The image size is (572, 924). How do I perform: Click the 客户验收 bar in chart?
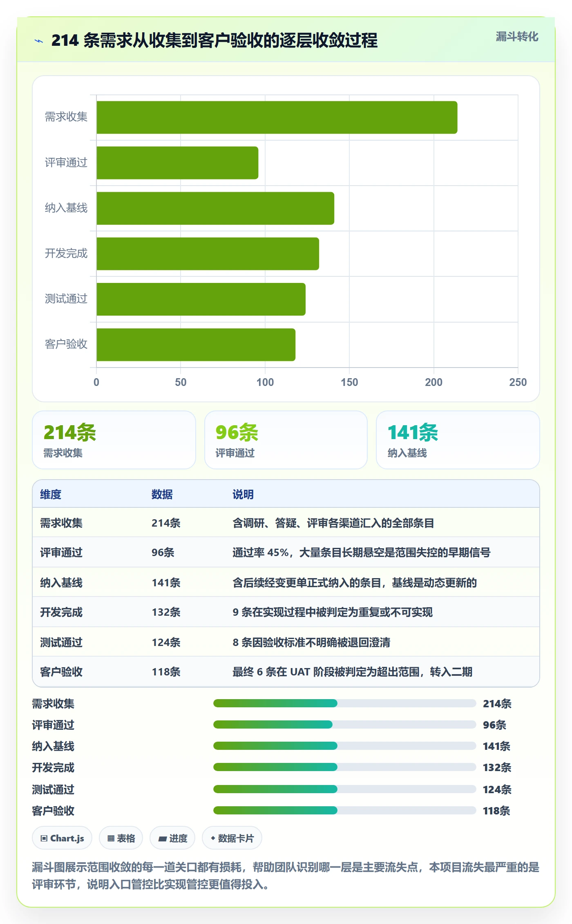tap(196, 345)
